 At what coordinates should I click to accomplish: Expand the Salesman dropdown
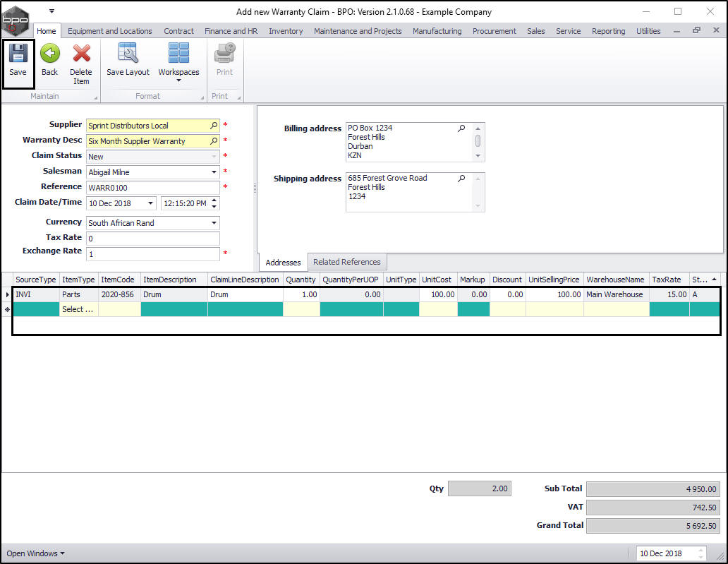[214, 172]
